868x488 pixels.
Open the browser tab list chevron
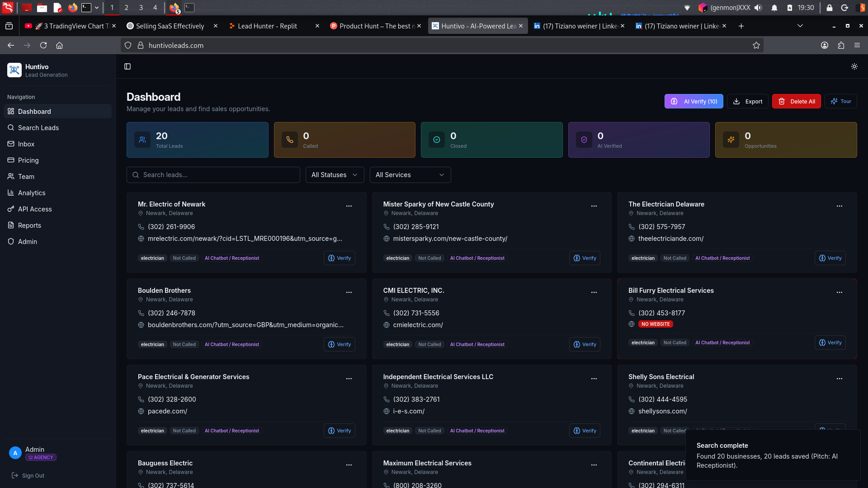tap(800, 26)
